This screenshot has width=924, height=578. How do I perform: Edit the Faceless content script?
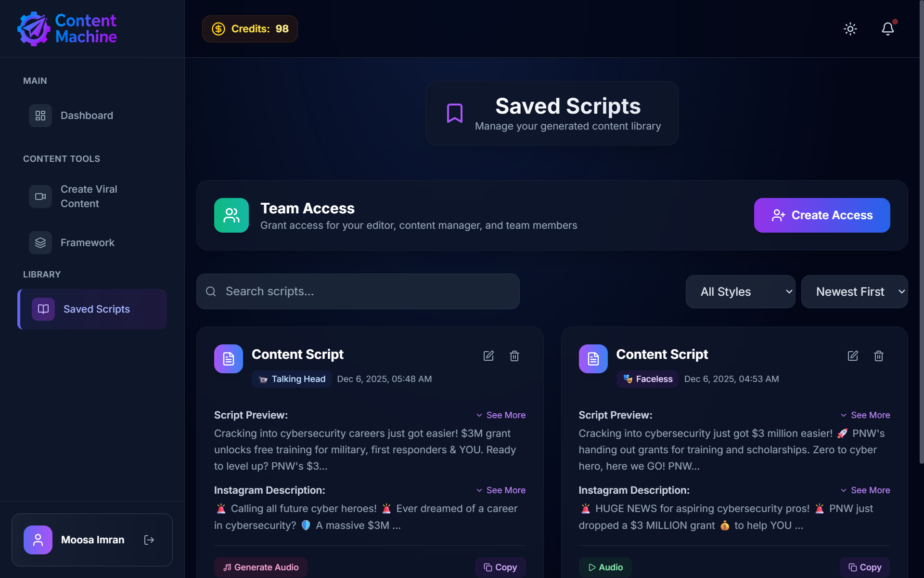[853, 356]
